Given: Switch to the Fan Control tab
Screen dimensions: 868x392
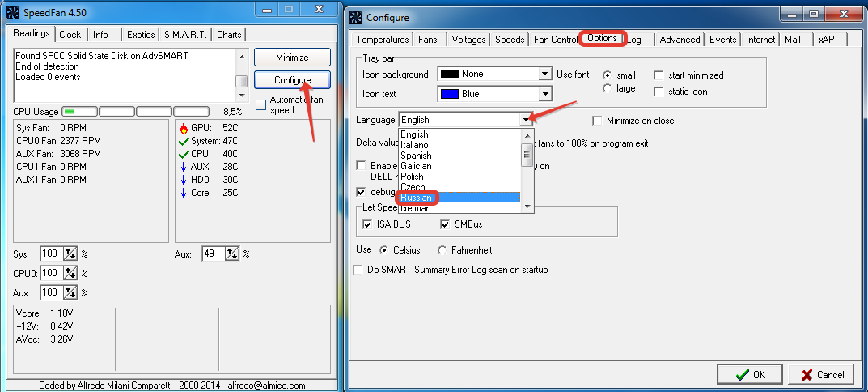Looking at the screenshot, I should pos(555,39).
